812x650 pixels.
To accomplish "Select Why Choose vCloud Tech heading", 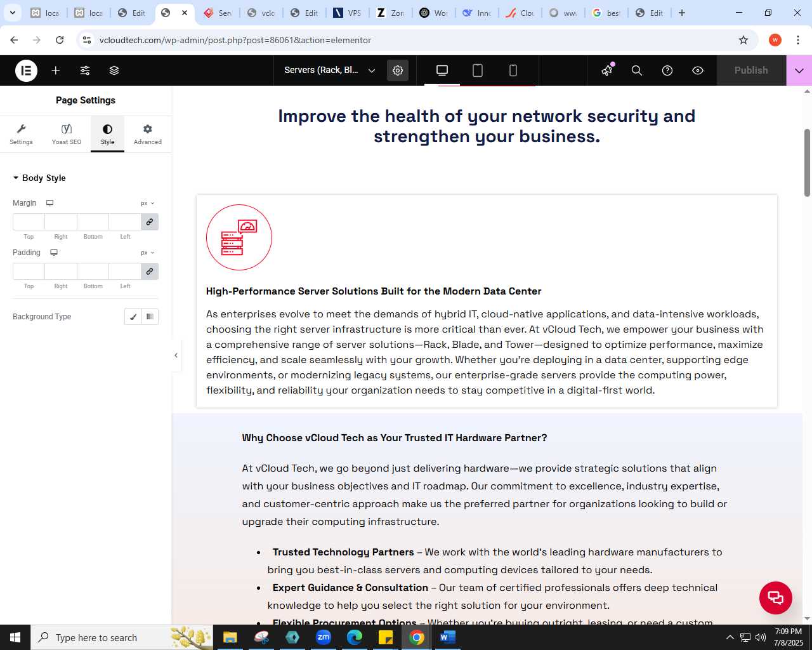I will tap(395, 438).
